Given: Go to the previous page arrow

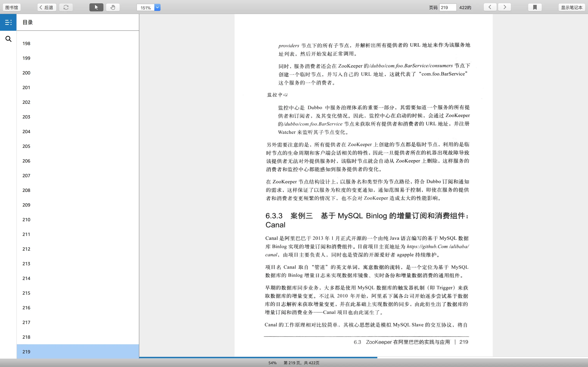Looking at the screenshot, I should click(490, 7).
